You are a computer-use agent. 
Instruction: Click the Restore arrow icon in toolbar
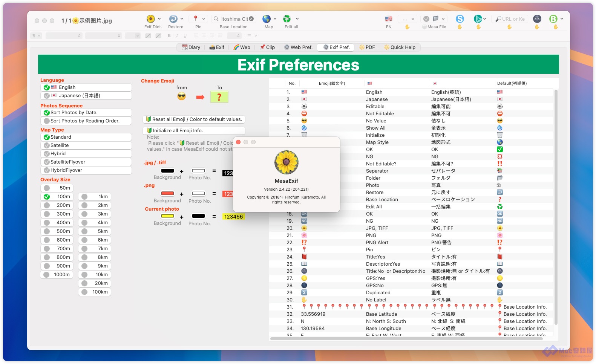tap(173, 19)
